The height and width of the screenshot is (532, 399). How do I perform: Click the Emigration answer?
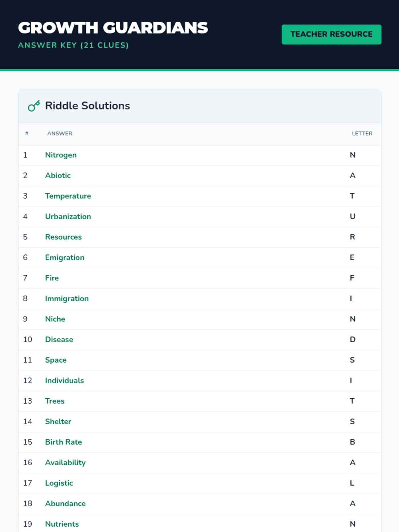click(x=65, y=258)
